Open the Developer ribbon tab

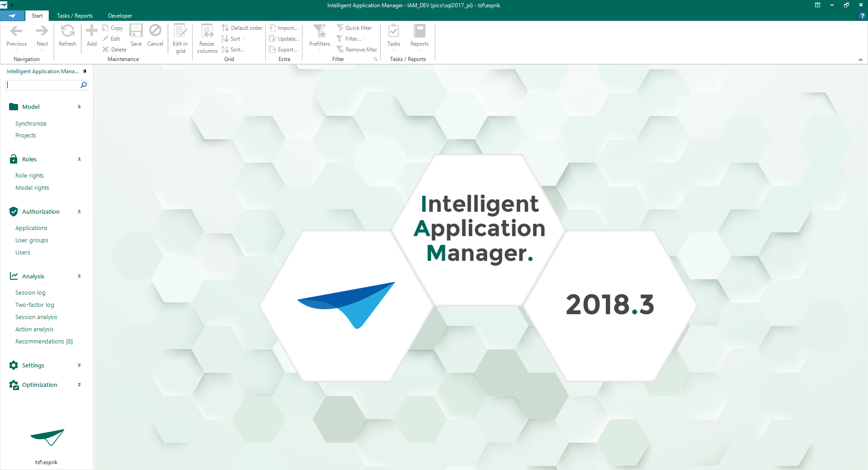120,16
